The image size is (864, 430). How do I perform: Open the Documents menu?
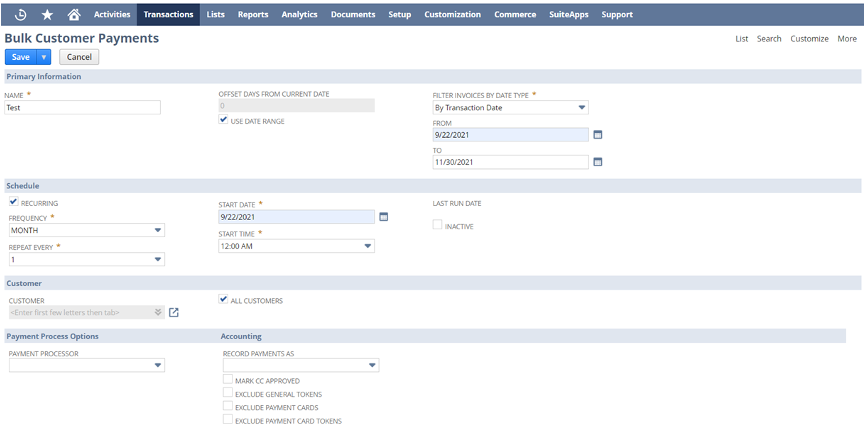coord(353,15)
